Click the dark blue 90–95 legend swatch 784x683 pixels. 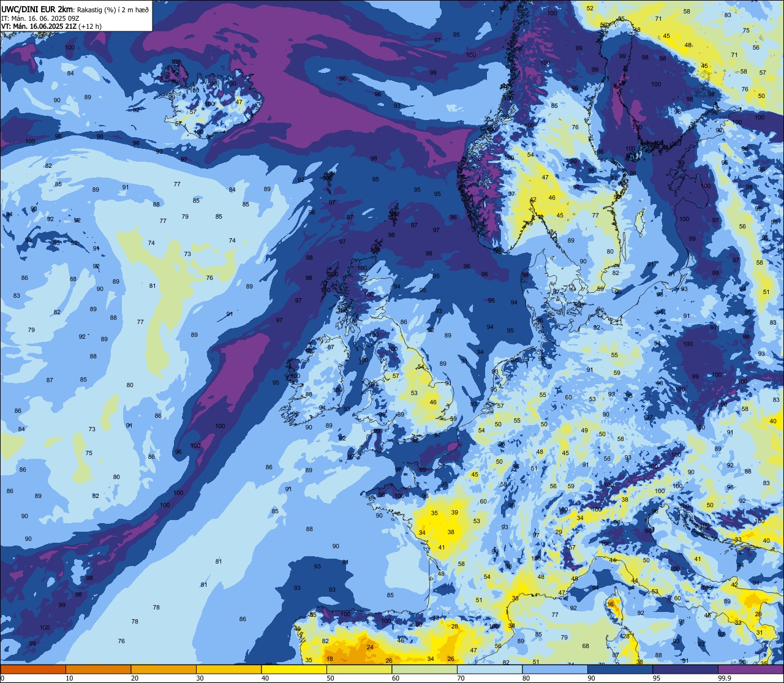(620, 669)
